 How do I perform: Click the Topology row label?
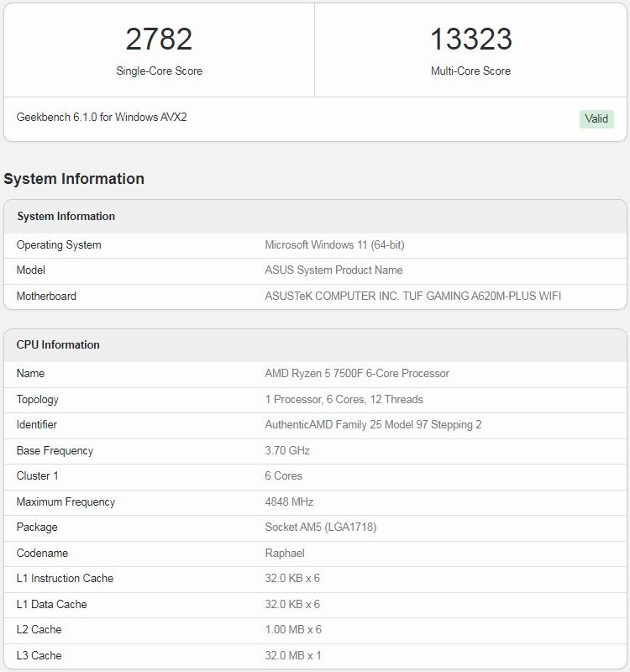37,400
